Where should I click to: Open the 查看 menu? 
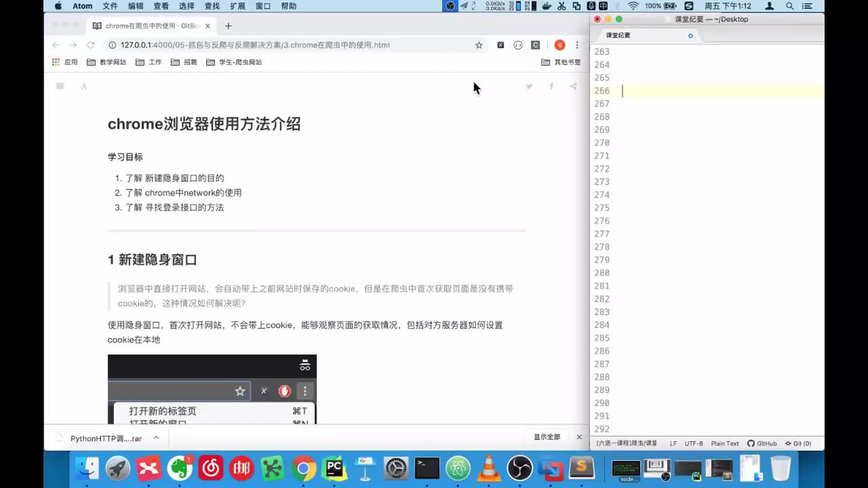click(161, 6)
